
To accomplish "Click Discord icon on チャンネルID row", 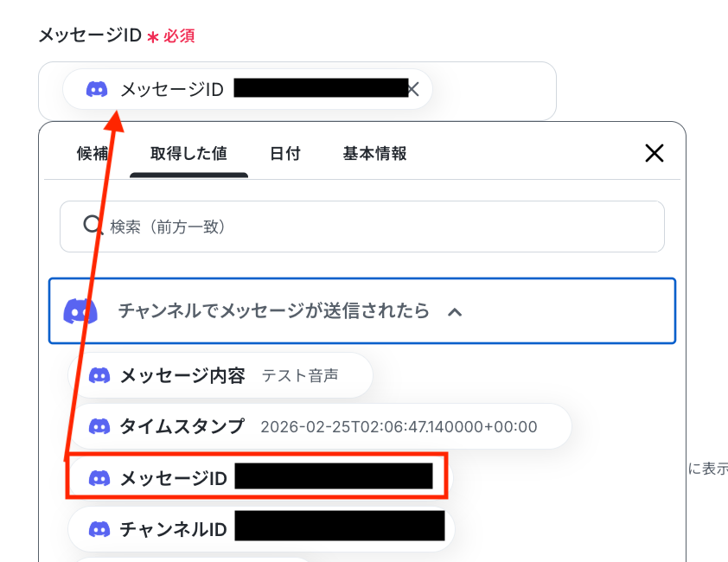I will [x=99, y=529].
